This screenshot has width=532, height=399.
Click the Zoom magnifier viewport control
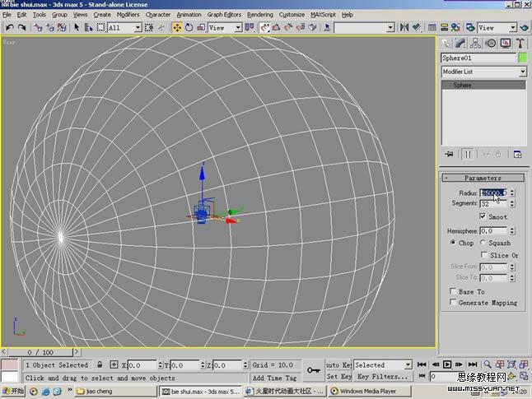(488, 364)
